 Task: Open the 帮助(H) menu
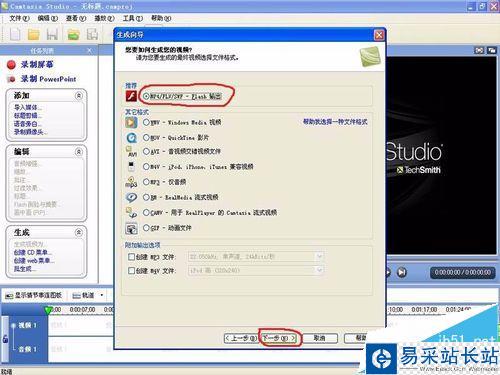click(x=161, y=18)
